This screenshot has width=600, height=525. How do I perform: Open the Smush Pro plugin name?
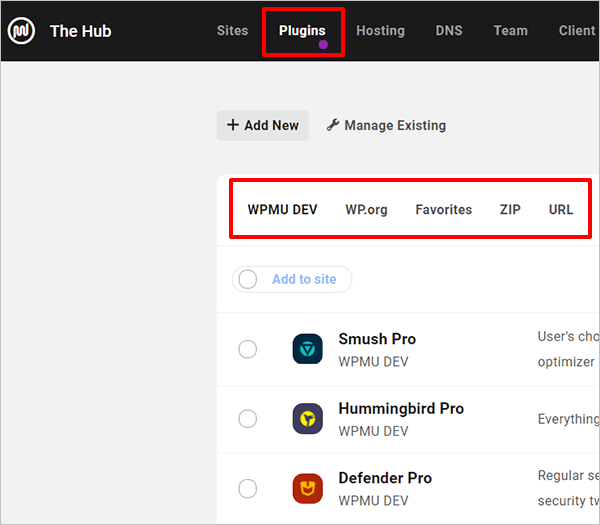coord(377,339)
